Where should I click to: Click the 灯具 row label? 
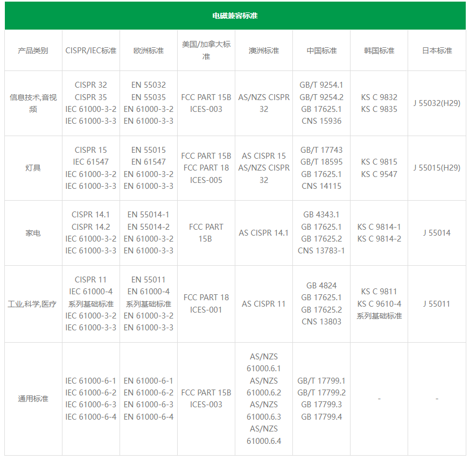click(33, 168)
